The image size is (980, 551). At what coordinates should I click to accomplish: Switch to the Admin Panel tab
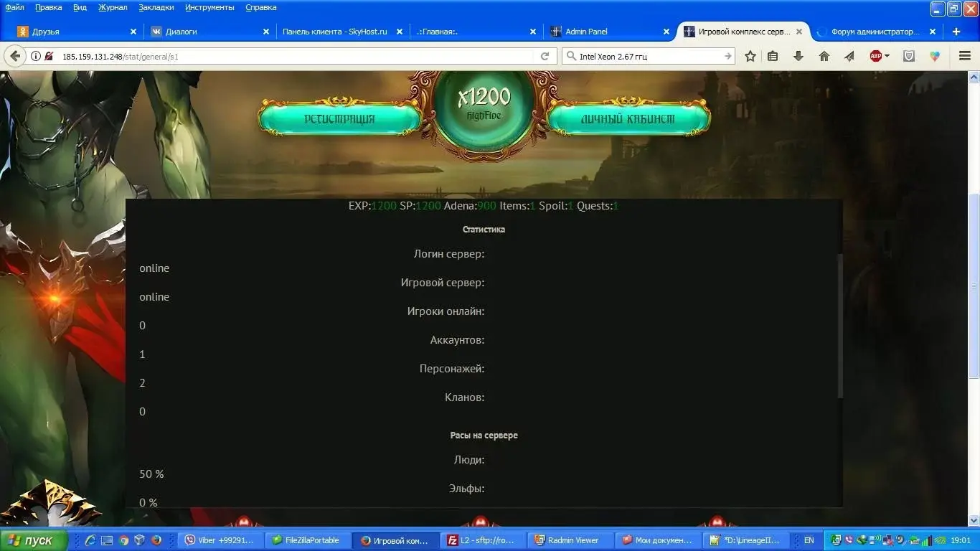pos(609,32)
